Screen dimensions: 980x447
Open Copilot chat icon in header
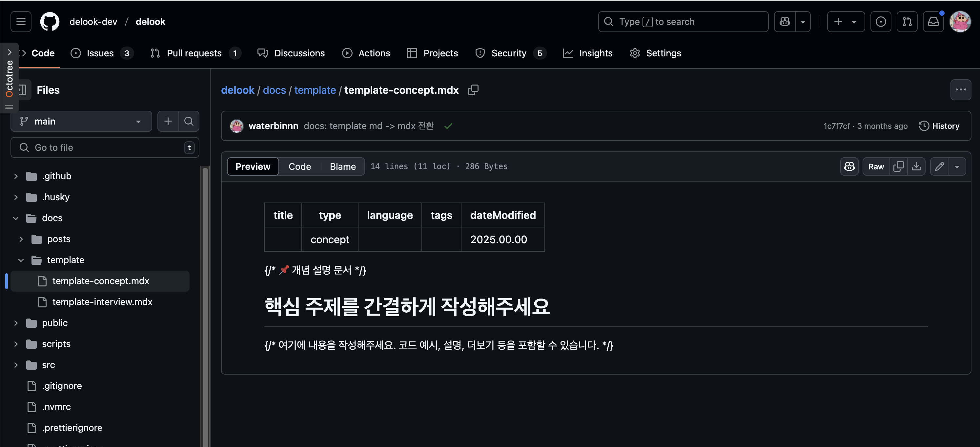[785, 22]
